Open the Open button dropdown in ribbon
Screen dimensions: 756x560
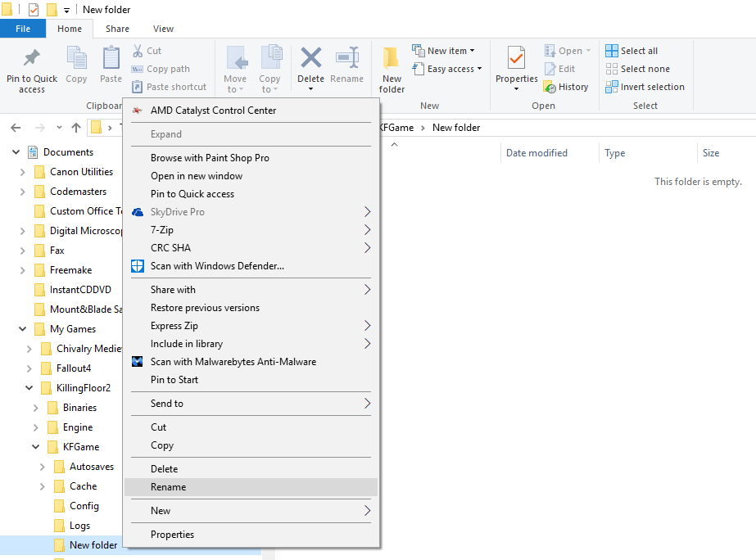tap(588, 51)
